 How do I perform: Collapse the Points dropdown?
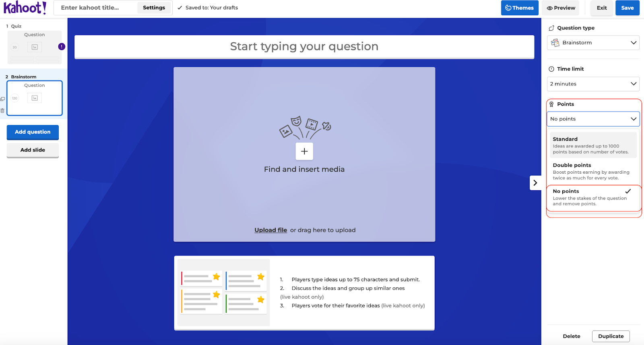click(x=593, y=119)
